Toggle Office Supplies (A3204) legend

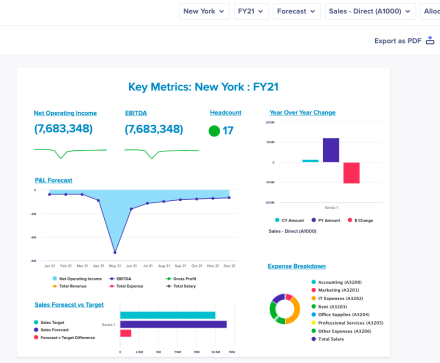pyautogui.click(x=340, y=314)
